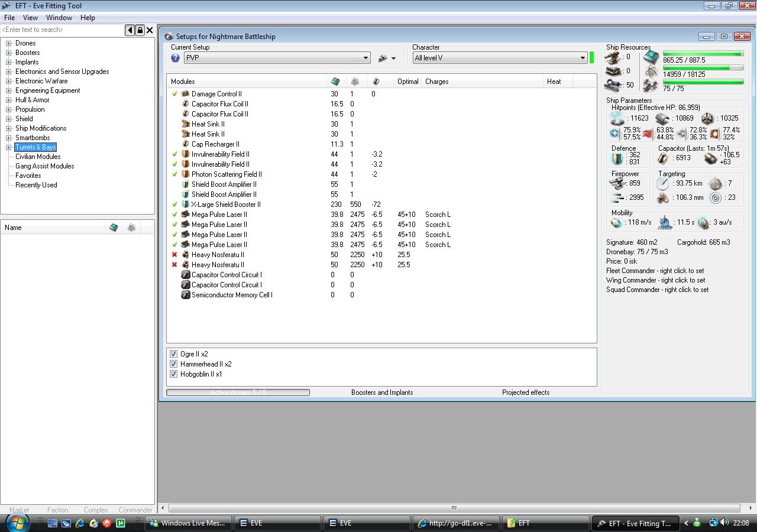Click the calibration icon showing 50
This screenshot has width=757, height=532.
click(613, 85)
